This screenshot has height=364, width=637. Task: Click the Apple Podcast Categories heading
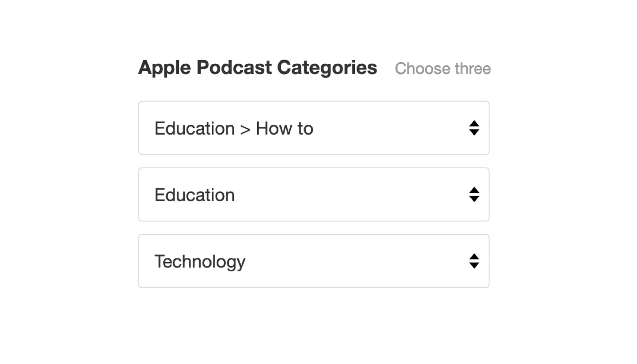pos(258,67)
